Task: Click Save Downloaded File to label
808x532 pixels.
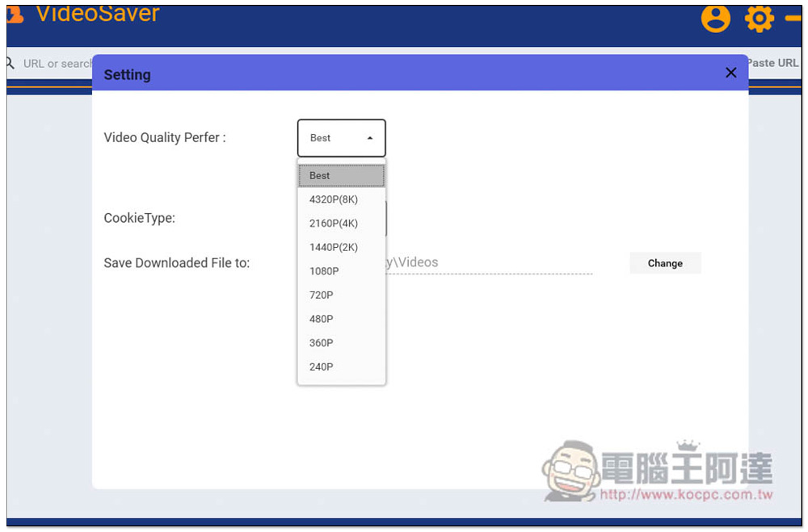Action: (x=177, y=262)
